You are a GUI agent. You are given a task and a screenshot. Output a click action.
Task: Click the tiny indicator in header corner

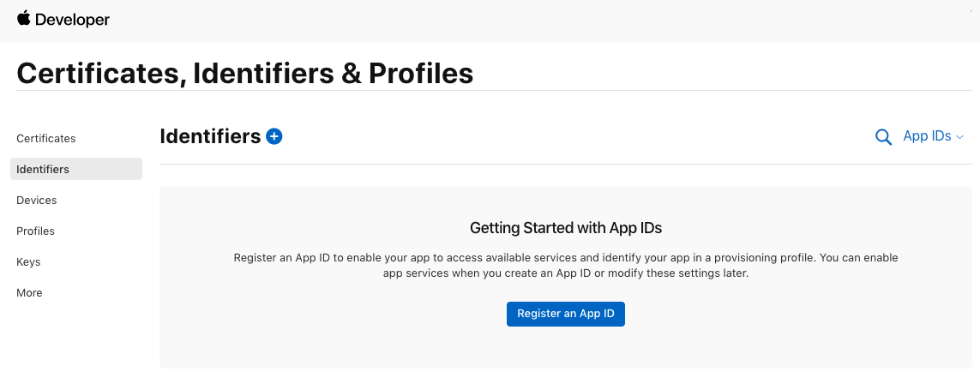[971, 13]
